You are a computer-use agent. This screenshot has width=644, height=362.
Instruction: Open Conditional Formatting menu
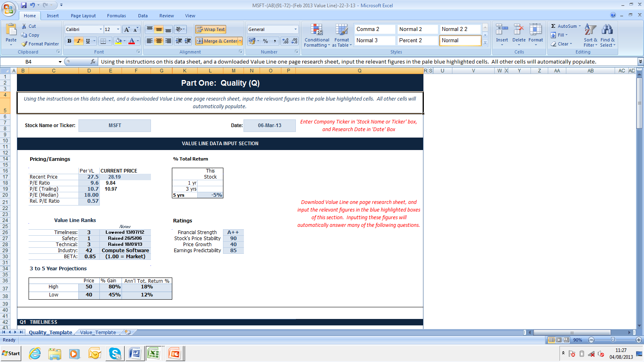point(317,35)
